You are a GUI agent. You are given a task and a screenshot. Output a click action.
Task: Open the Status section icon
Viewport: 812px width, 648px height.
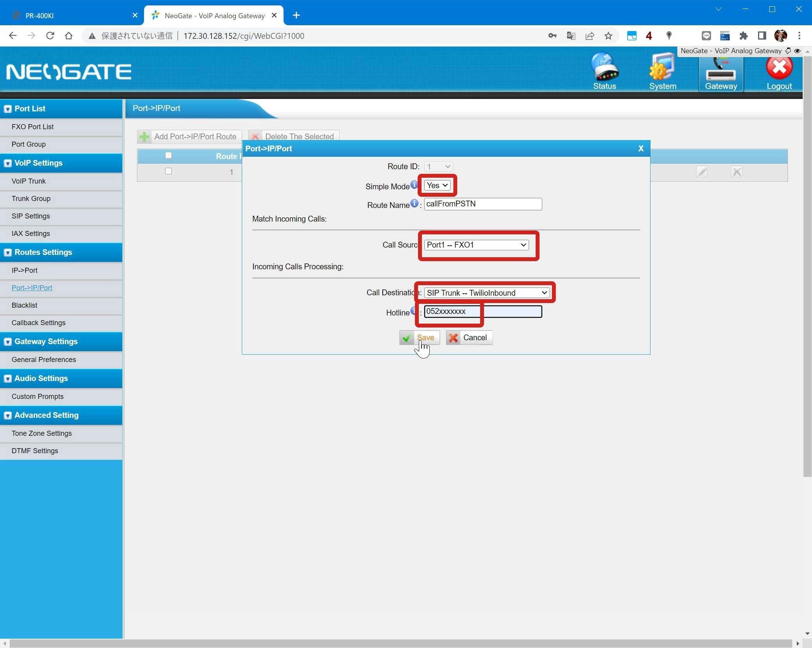tap(604, 72)
